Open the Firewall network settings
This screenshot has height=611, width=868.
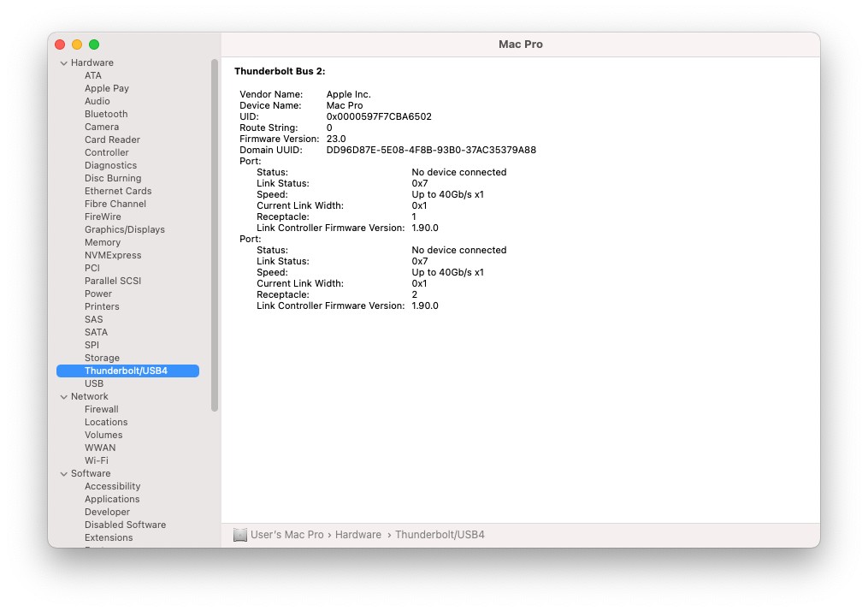[101, 409]
